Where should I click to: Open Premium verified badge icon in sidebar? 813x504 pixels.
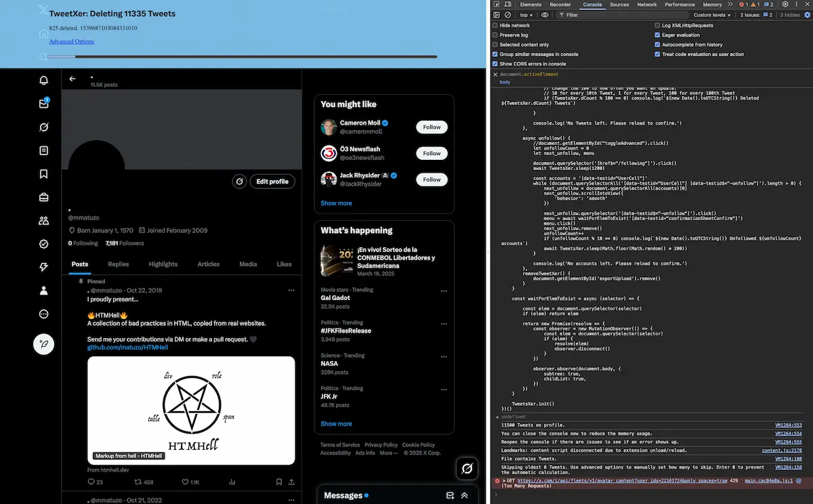(x=44, y=244)
